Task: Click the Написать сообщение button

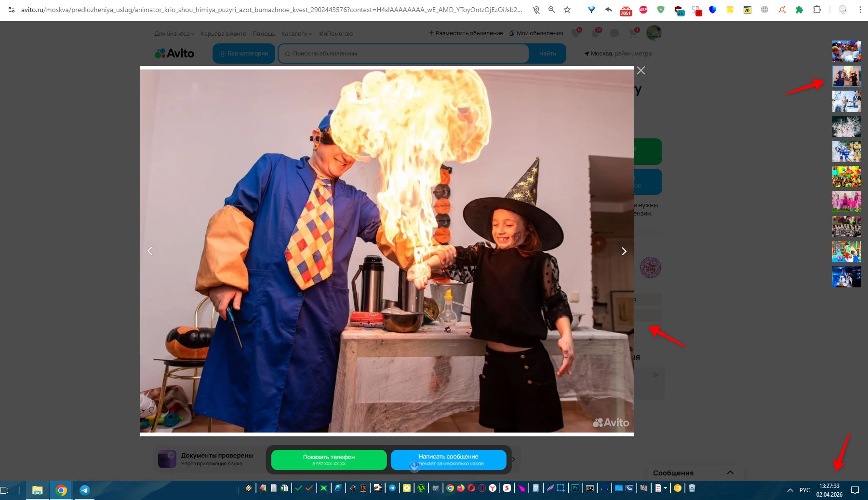Action: tap(449, 460)
